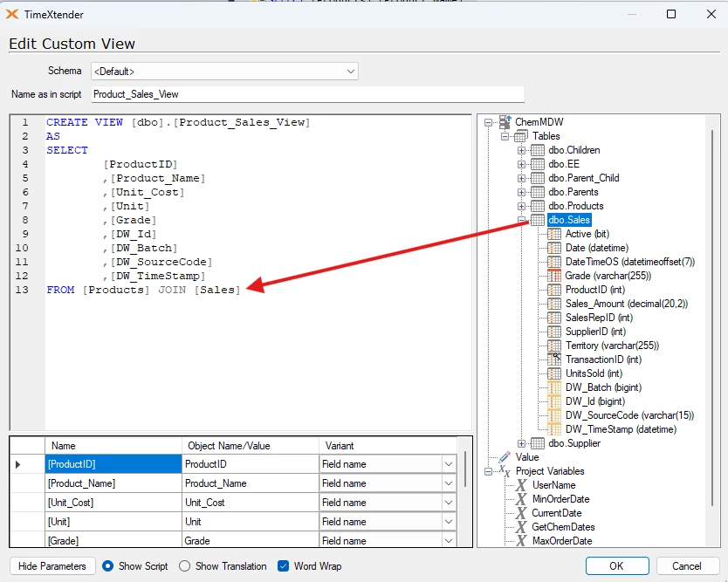Image resolution: width=728 pixels, height=582 pixels.
Task: Select the GetChemDates project variable
Action: coord(563,527)
